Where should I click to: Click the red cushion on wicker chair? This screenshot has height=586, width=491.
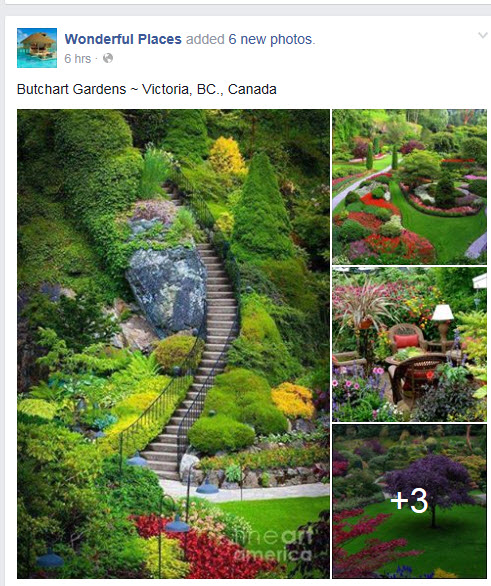(406, 341)
